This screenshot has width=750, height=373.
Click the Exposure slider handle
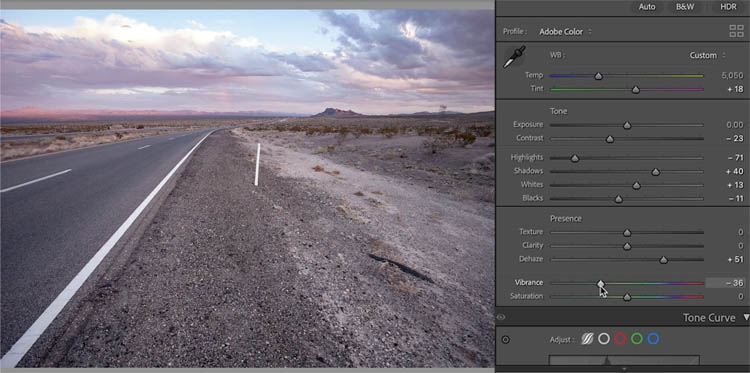coord(627,125)
